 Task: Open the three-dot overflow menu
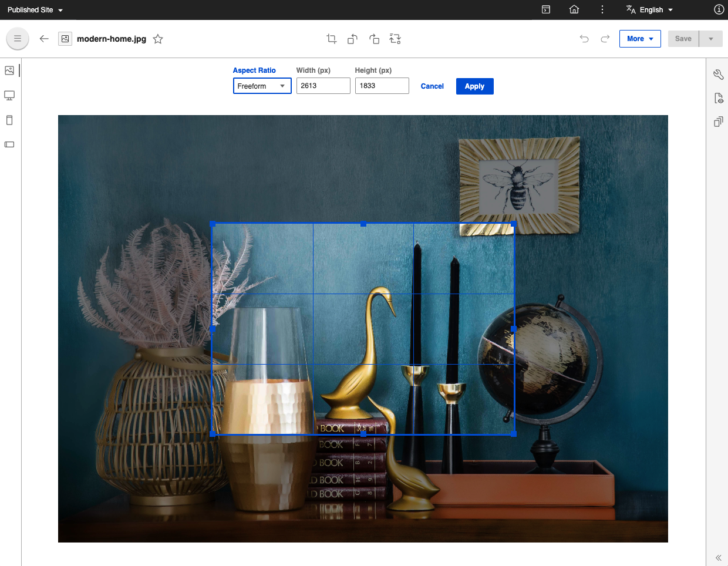tap(602, 9)
